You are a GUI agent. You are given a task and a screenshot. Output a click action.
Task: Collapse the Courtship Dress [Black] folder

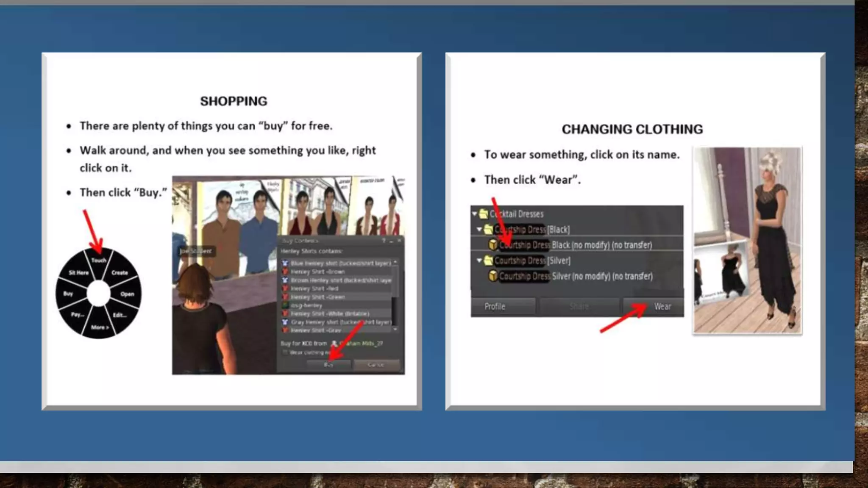[479, 230]
